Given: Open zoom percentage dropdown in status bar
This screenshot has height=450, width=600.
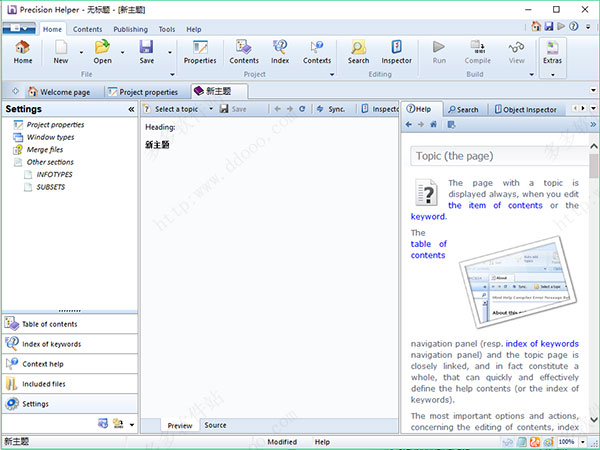Looking at the screenshot, I should tap(583, 442).
